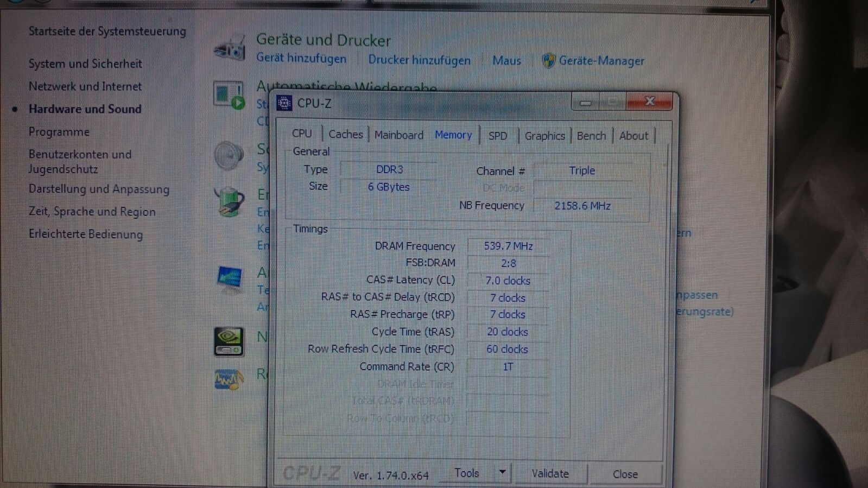Image resolution: width=868 pixels, height=488 pixels.
Task: Click the tRP 7 clocks value
Action: tap(508, 314)
